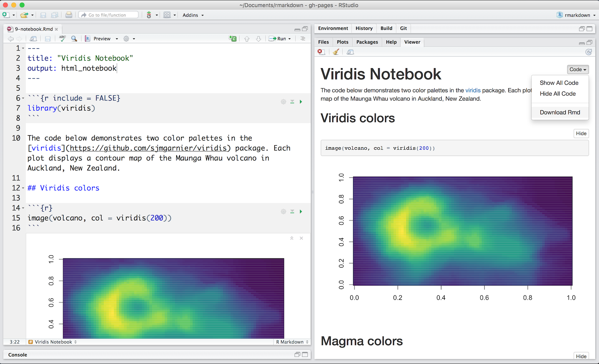Fold the Viridis colors section at line 12
The image size is (599, 364).
(x=23, y=188)
